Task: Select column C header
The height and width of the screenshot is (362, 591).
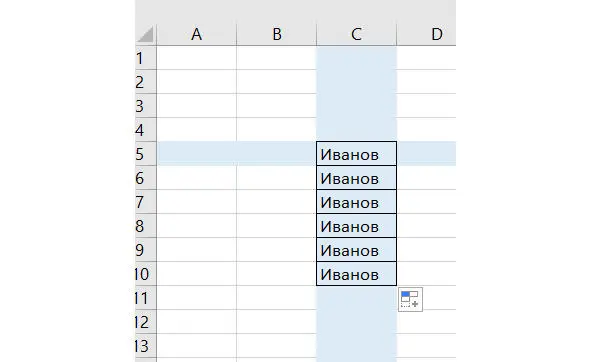Action: tap(357, 34)
